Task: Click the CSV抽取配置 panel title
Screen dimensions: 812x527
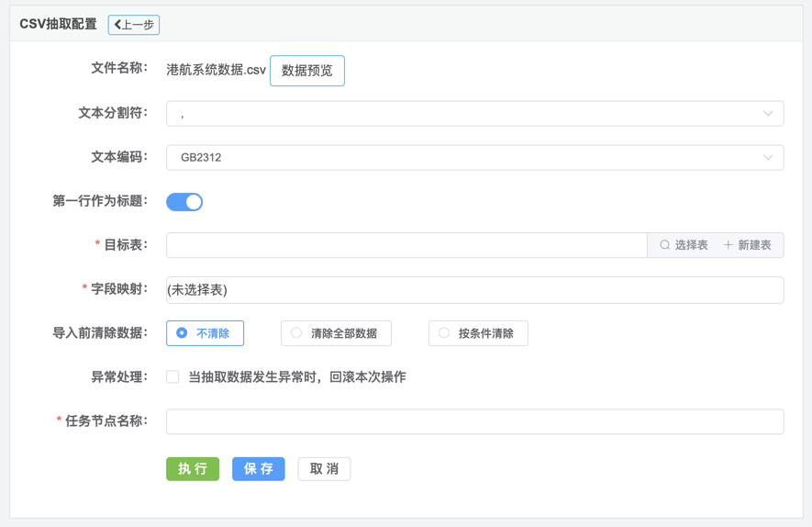Action: pos(58,25)
